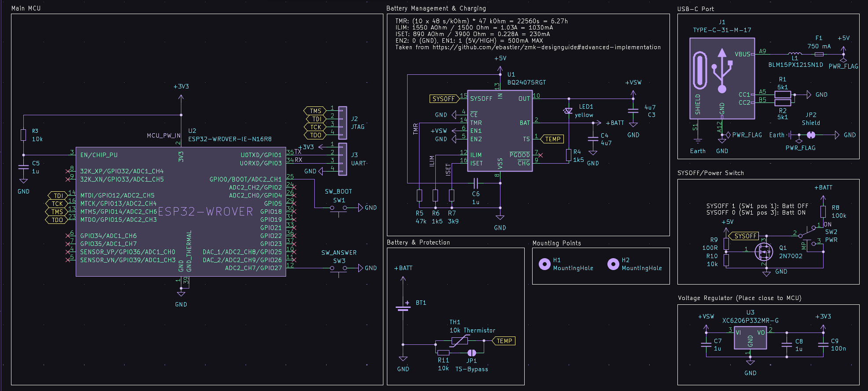868x391 pixels.
Task: Select resistor R11 10k symbol
Action: point(443,353)
